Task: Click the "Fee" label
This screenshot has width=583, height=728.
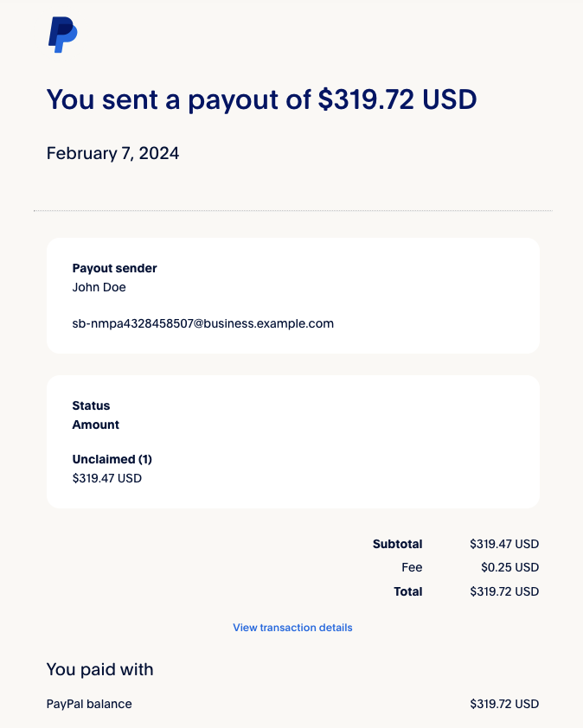Action: (412, 568)
